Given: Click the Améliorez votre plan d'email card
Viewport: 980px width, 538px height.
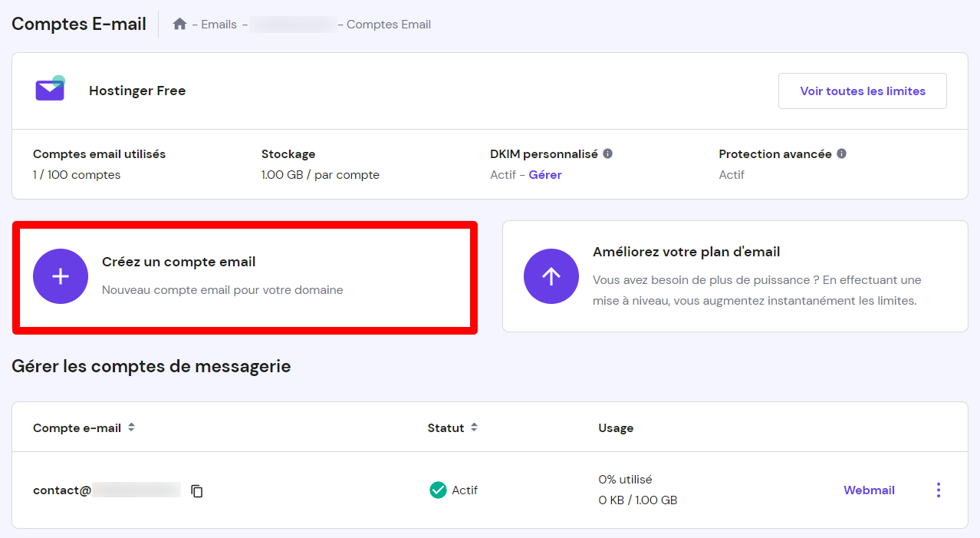Looking at the screenshot, I should click(x=735, y=276).
